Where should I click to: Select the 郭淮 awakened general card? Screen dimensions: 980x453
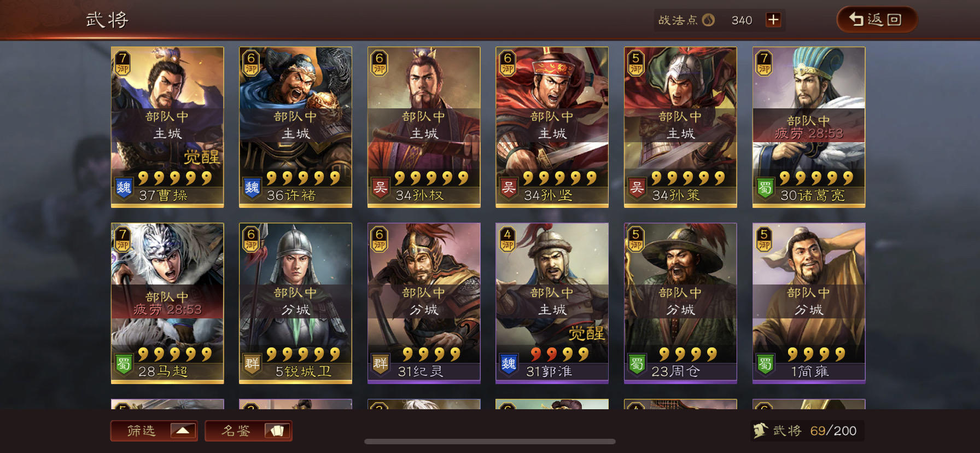tap(552, 303)
